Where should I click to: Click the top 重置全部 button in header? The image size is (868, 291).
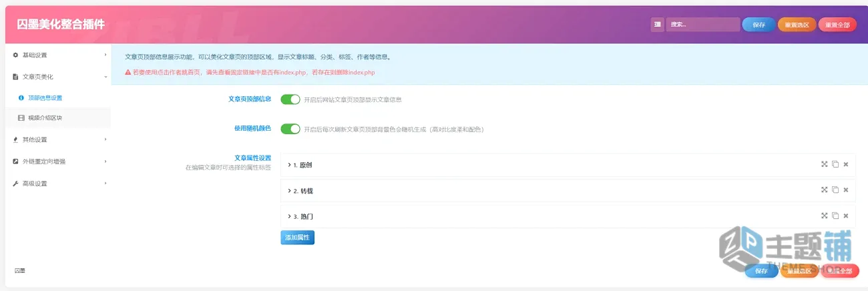tap(837, 25)
